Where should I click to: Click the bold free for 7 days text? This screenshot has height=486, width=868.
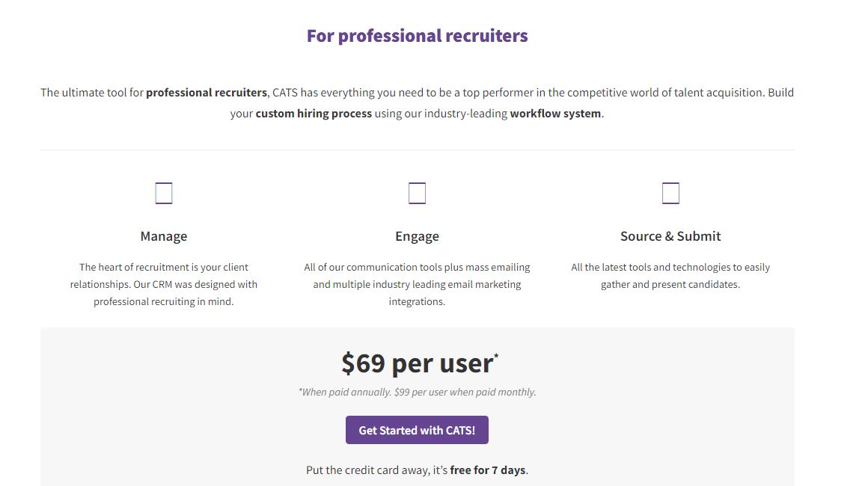pyautogui.click(x=488, y=470)
